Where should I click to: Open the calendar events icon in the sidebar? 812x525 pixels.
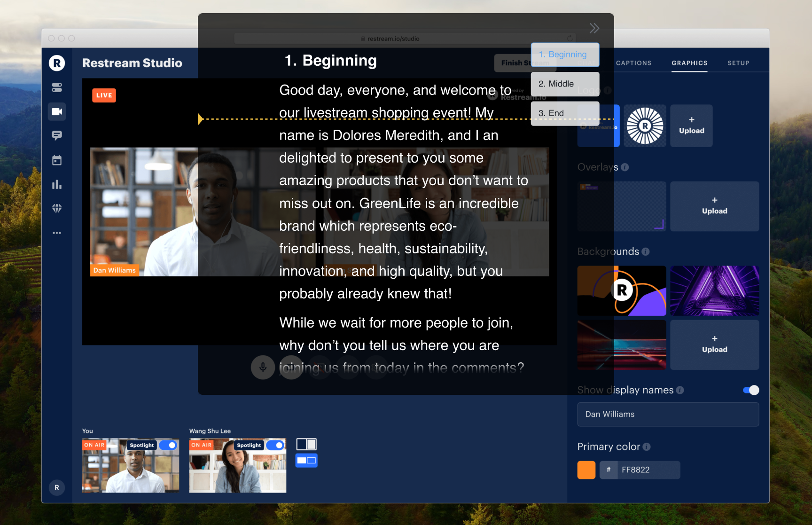coord(57,160)
